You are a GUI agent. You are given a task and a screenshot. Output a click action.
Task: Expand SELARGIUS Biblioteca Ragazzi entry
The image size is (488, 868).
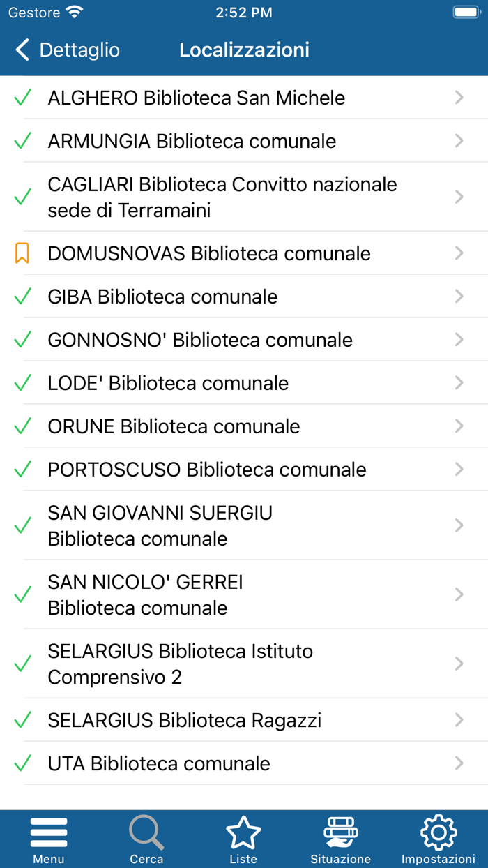coord(459,719)
